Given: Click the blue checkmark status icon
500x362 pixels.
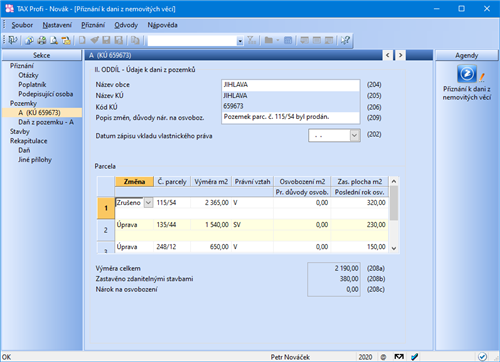Looking at the screenshot, I should point(415,357).
